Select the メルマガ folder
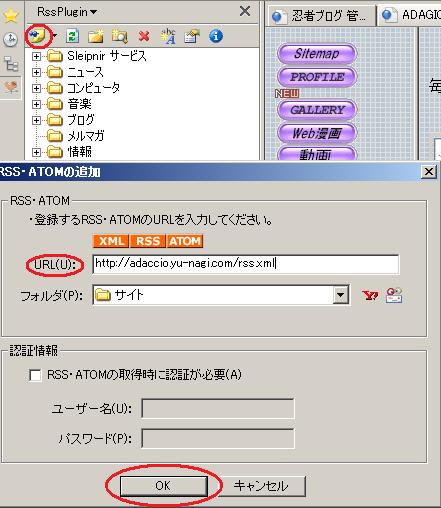The image size is (441, 508). pos(76,136)
